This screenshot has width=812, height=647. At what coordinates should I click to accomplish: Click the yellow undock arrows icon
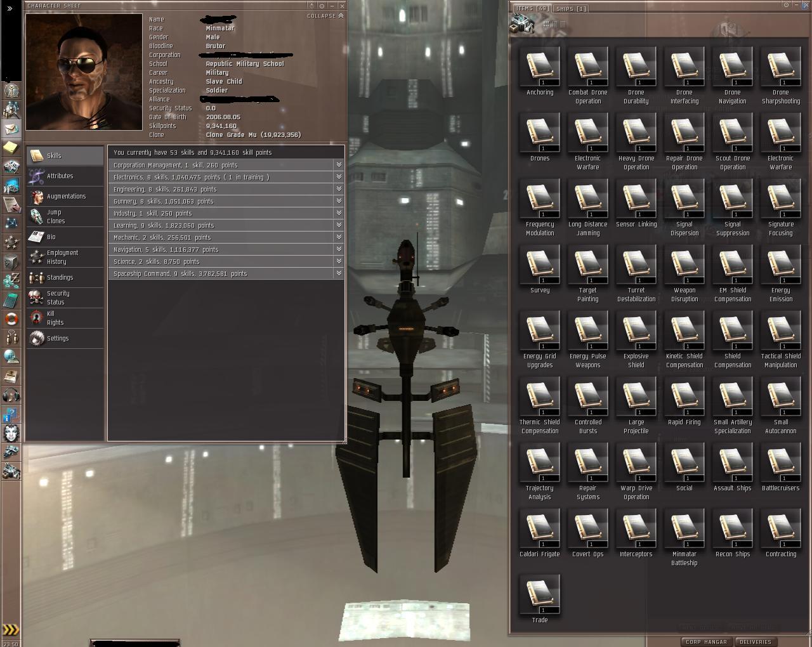click(x=11, y=630)
